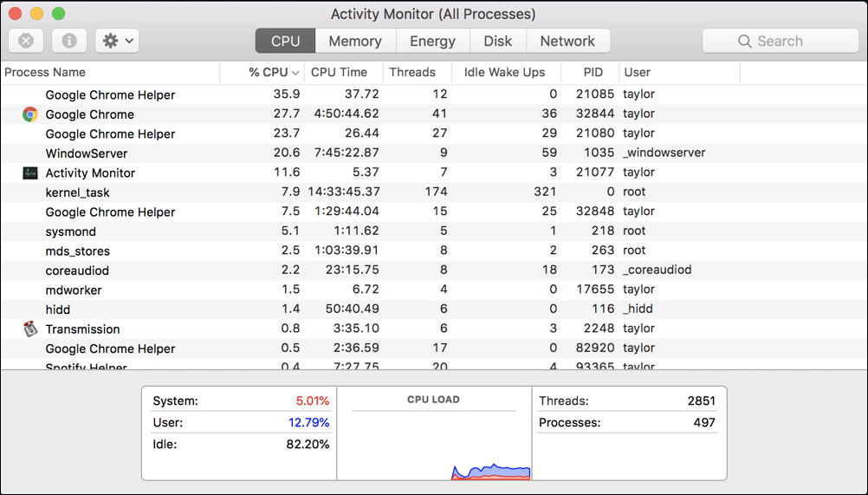This screenshot has width=868, height=495.
Task: Select the sysmond process row
Action: 434,231
